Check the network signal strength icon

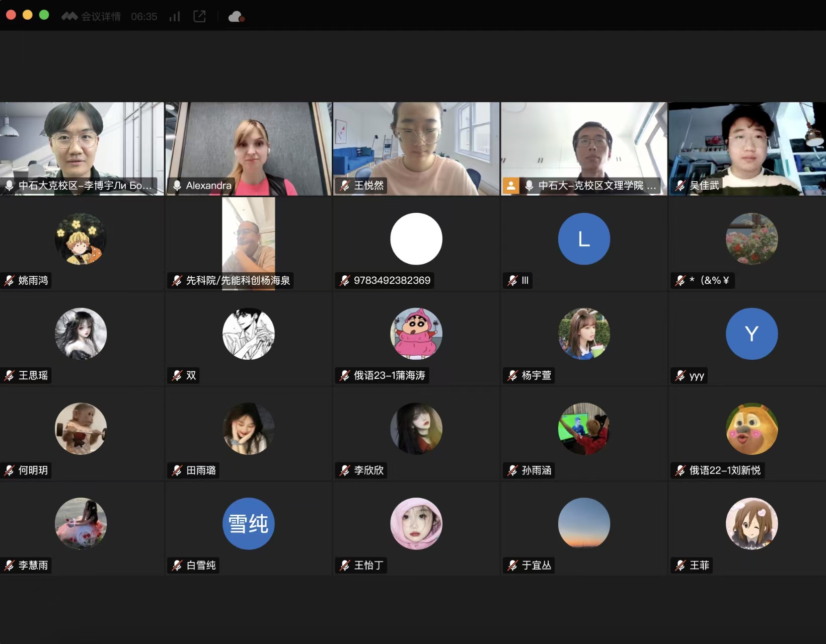[x=175, y=17]
